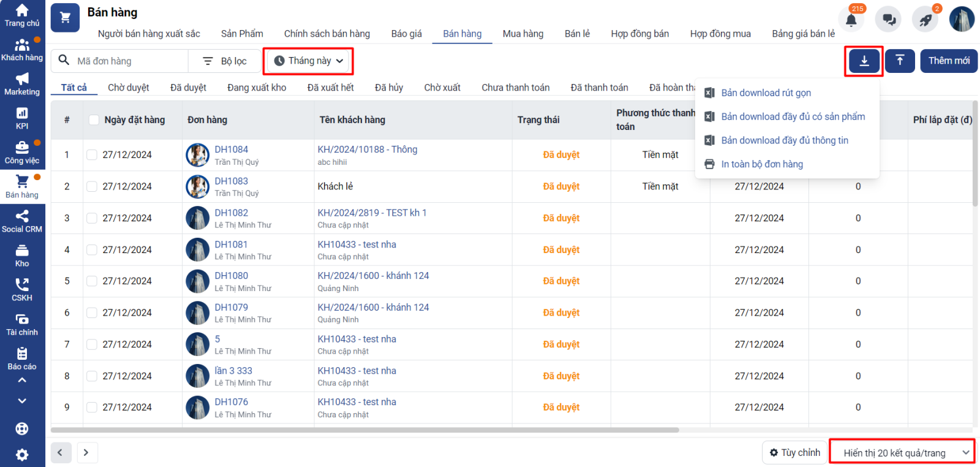The image size is (980, 467).
Task: Open the settings gear in sidebar
Action: [x=22, y=455]
